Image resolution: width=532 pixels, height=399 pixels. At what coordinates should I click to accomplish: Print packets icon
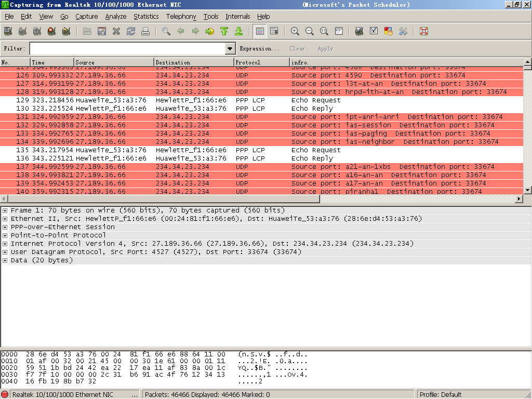click(145, 31)
